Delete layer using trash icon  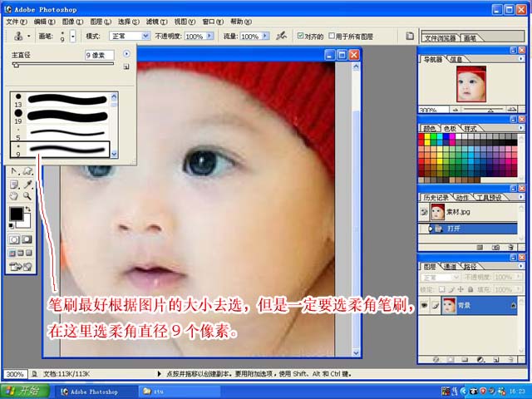510,359
